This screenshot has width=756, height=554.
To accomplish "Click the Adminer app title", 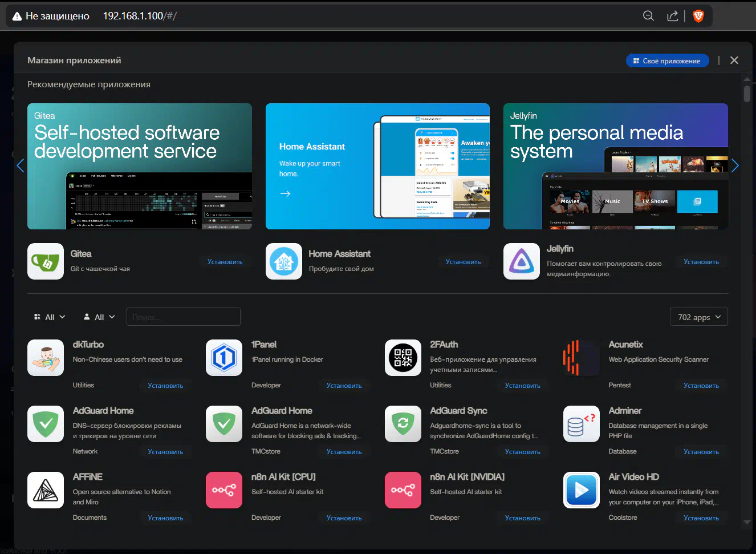I will [x=625, y=411].
